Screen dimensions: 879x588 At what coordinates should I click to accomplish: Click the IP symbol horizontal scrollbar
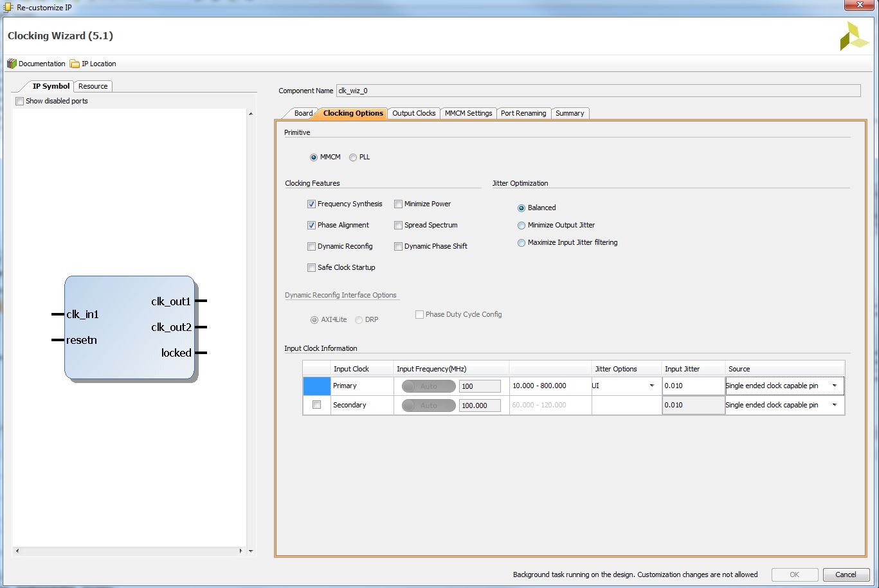pyautogui.click(x=129, y=551)
